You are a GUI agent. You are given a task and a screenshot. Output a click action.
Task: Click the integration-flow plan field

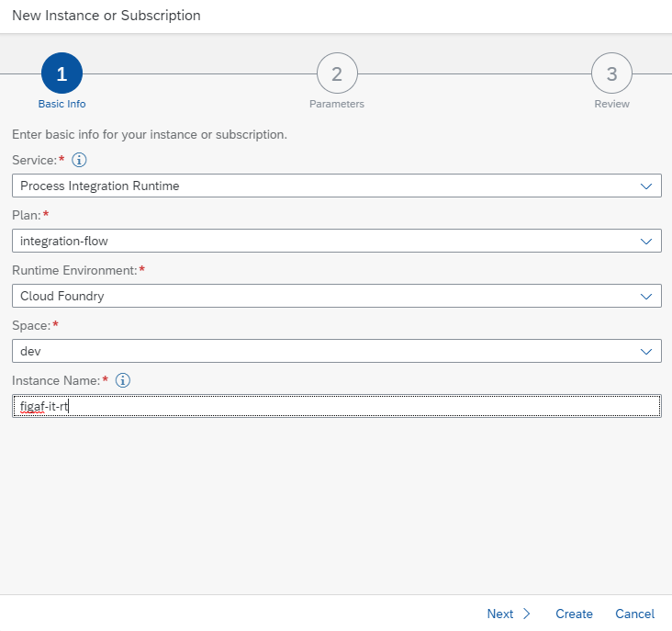[x=337, y=241]
